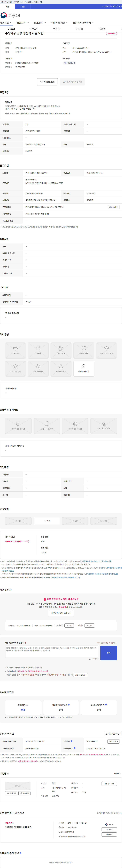
Task: Click the 인증기관 info help icon
Action: (x=71, y=741)
